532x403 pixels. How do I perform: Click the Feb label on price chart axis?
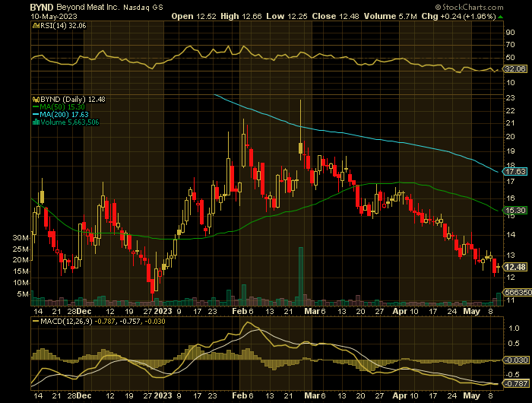click(239, 311)
